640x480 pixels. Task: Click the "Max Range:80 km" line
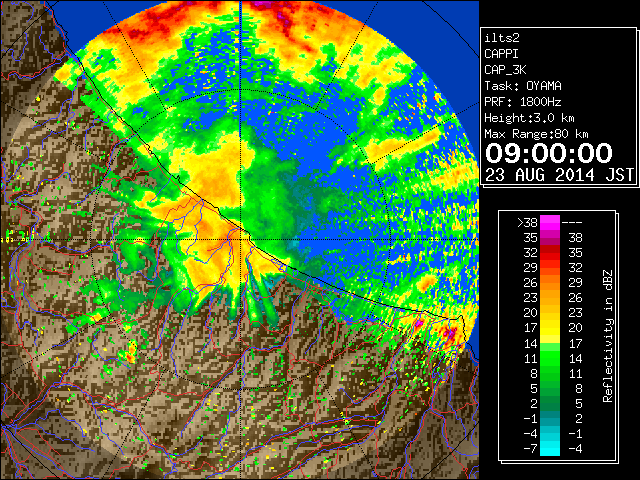(x=536, y=134)
